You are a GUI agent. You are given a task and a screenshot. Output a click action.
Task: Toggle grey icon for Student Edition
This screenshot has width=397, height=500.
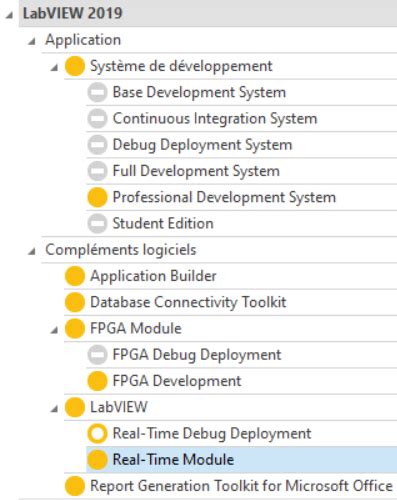click(x=97, y=223)
